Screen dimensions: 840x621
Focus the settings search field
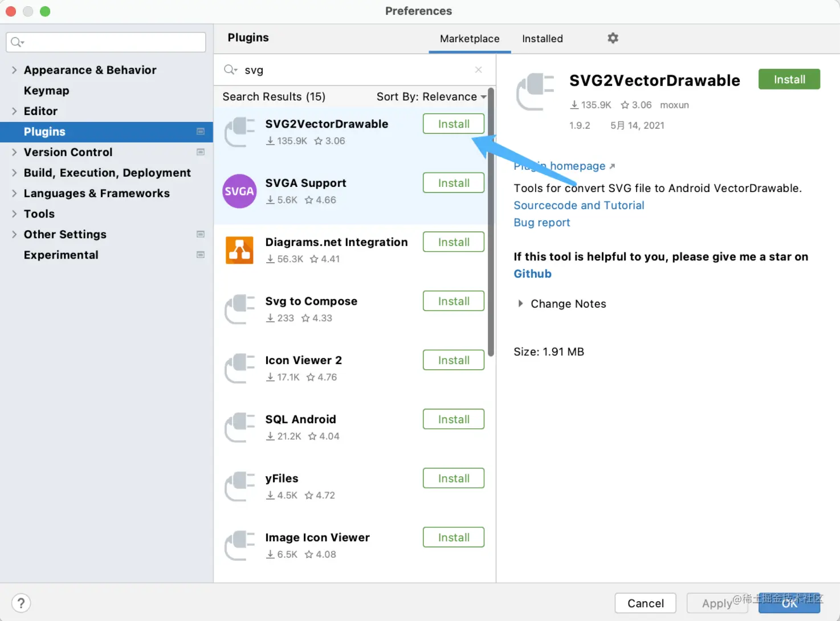(x=106, y=42)
